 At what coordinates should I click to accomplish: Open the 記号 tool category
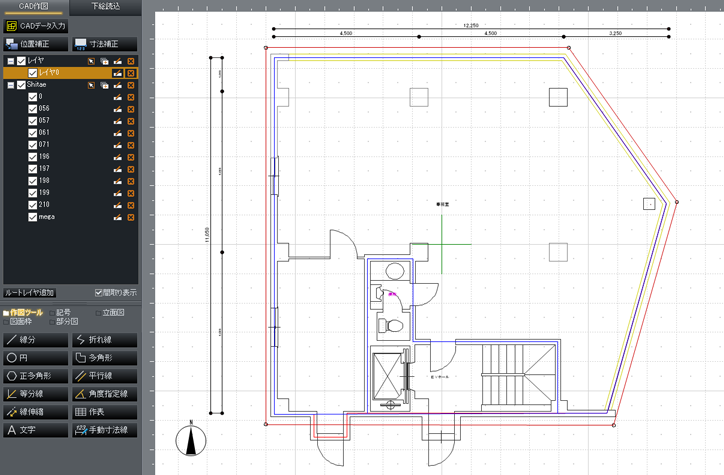tap(58, 312)
